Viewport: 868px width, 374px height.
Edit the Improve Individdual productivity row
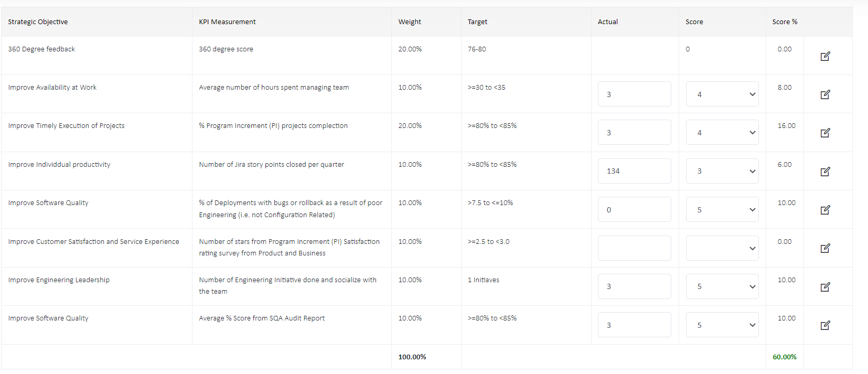point(825,172)
